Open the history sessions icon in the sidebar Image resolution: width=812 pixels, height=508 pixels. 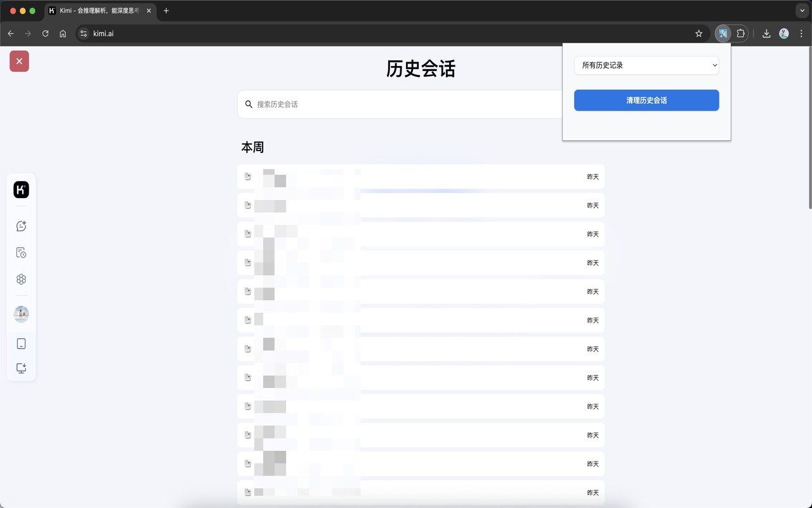(x=21, y=253)
